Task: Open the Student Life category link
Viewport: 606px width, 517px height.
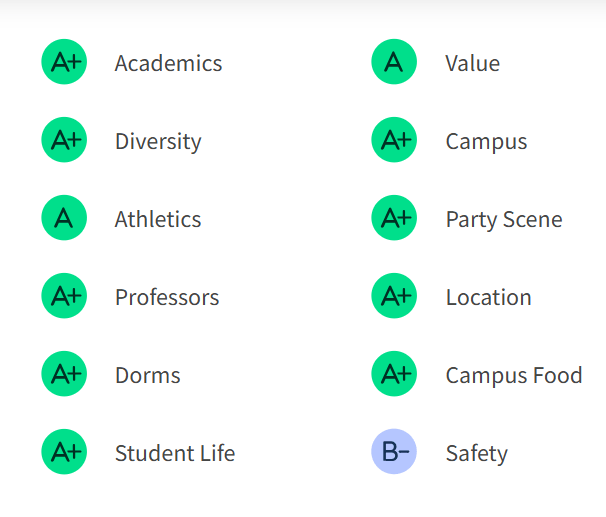Action: click(175, 453)
